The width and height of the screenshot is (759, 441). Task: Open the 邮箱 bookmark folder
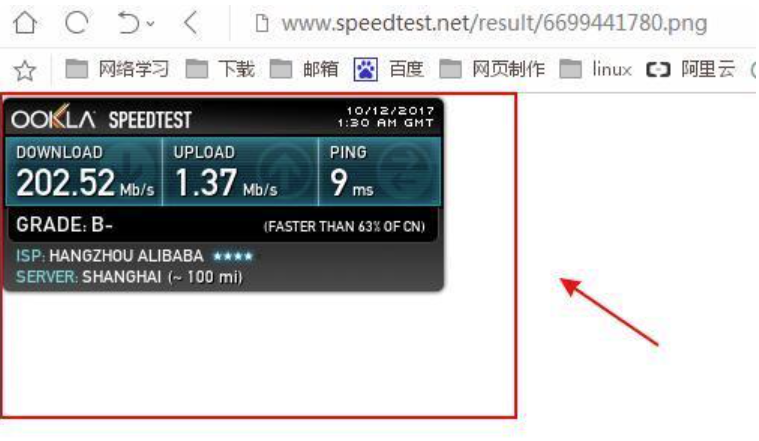click(304, 69)
